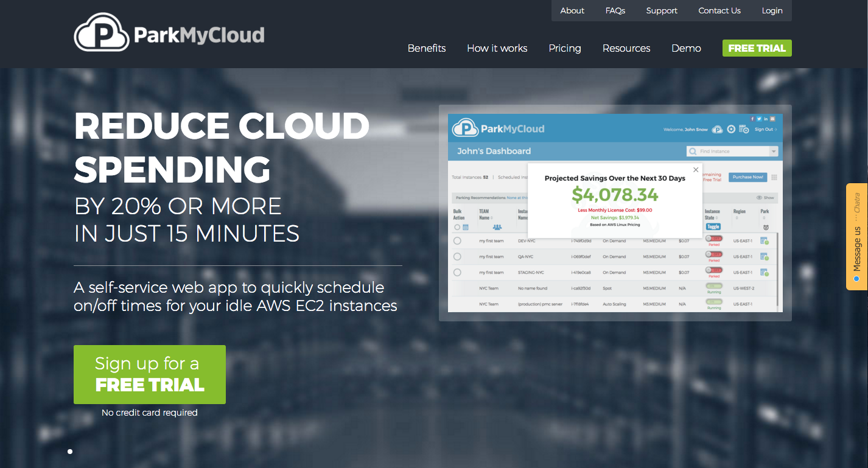Click the Login link in top bar

click(x=772, y=10)
